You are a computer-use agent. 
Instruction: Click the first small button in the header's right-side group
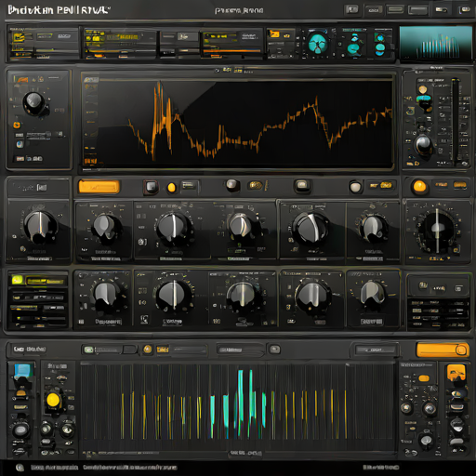point(351,9)
